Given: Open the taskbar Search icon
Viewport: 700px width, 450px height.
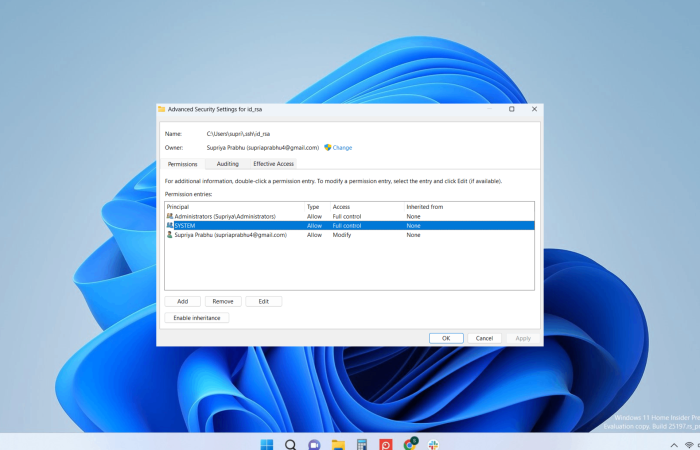Looking at the screenshot, I should coord(291,445).
